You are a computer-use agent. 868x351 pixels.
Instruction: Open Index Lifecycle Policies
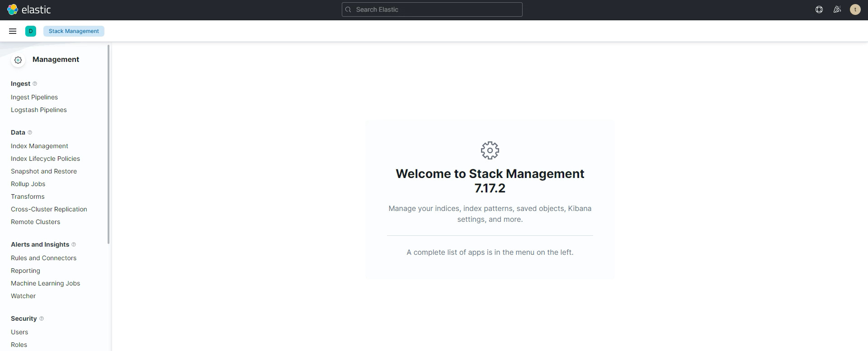[45, 159]
